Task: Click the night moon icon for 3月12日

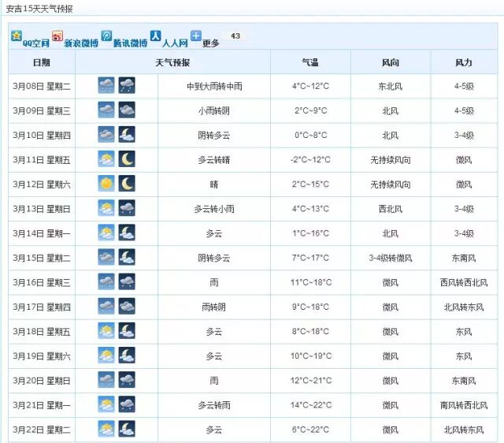Action: pos(127,184)
